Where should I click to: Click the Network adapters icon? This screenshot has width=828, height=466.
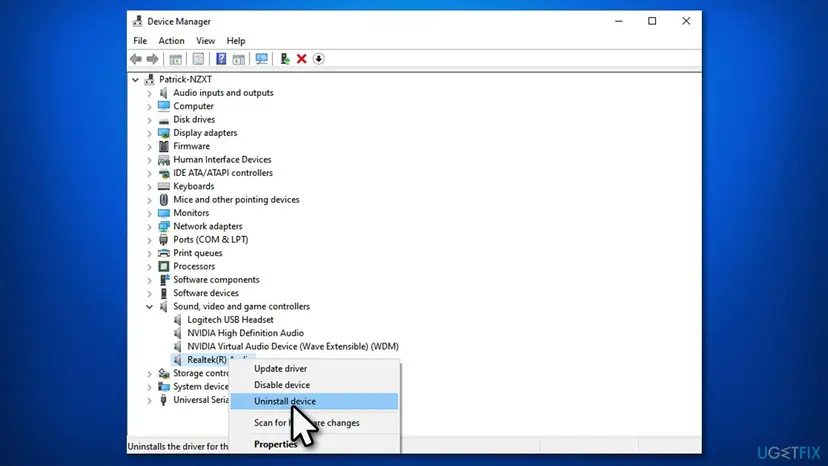point(164,227)
